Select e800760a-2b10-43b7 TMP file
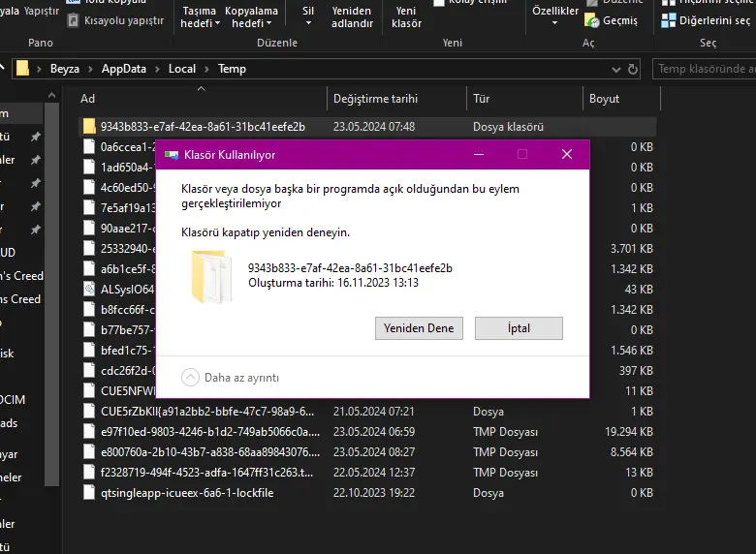Screen dimensions: 756x554 click(x=366, y=452)
